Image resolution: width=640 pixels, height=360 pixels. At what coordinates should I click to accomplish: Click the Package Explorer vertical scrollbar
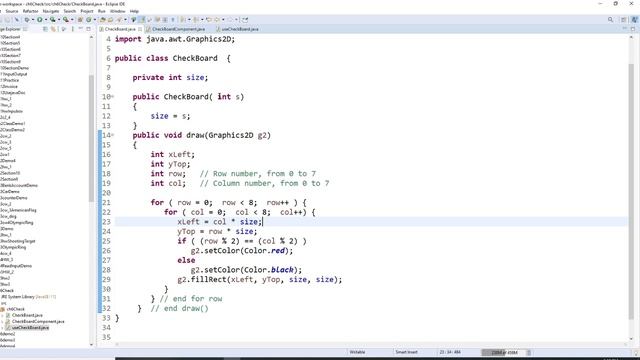(91, 138)
